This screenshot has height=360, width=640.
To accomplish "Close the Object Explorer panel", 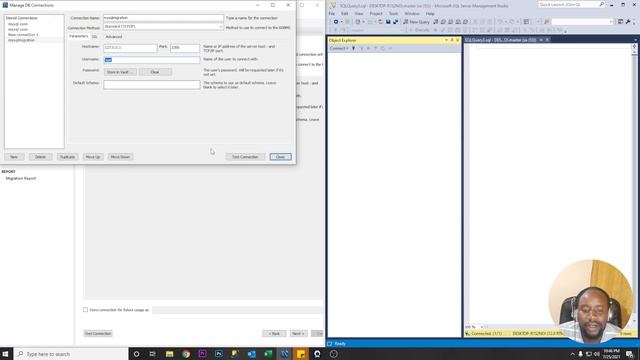I will point(457,40).
